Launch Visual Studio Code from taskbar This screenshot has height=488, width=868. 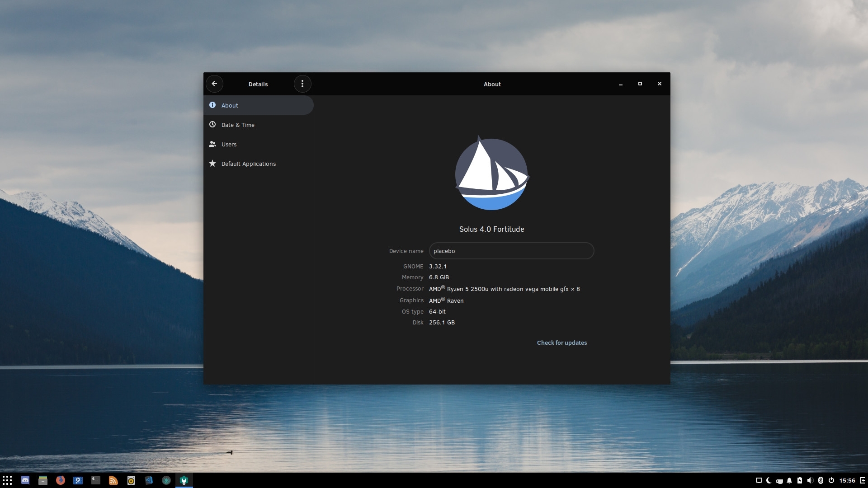(x=149, y=480)
